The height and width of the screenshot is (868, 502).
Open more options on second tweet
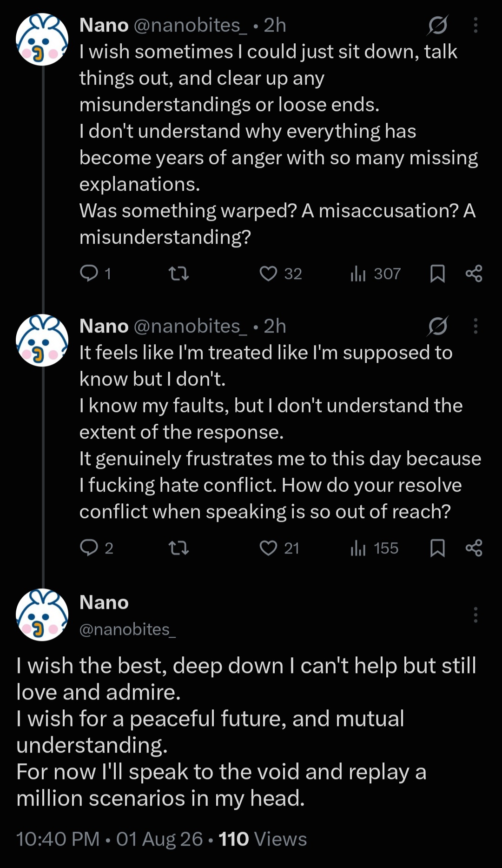pyautogui.click(x=476, y=326)
